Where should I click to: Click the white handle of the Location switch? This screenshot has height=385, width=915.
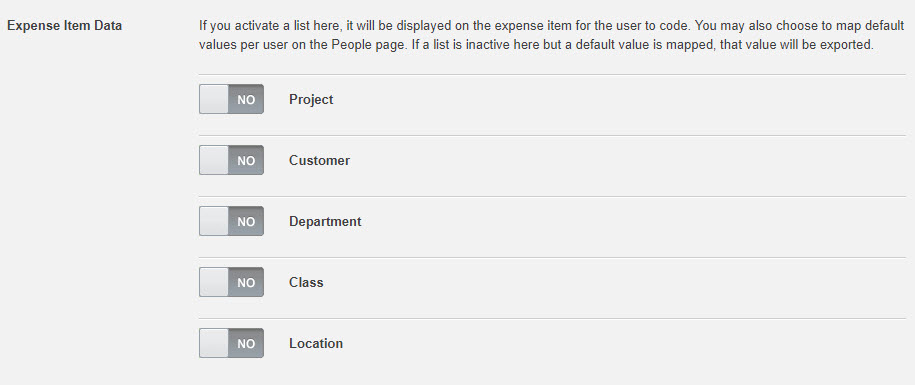pos(214,343)
